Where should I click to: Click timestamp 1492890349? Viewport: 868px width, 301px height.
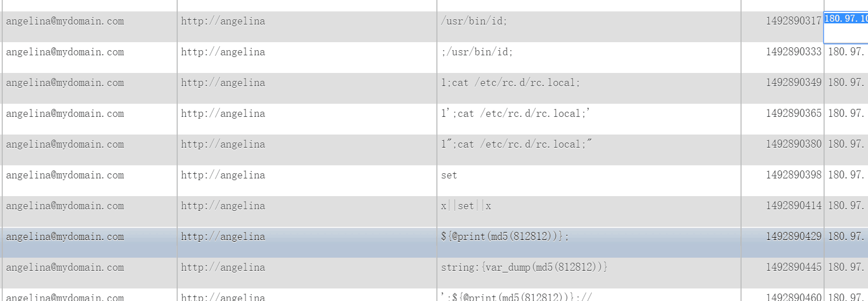point(793,82)
